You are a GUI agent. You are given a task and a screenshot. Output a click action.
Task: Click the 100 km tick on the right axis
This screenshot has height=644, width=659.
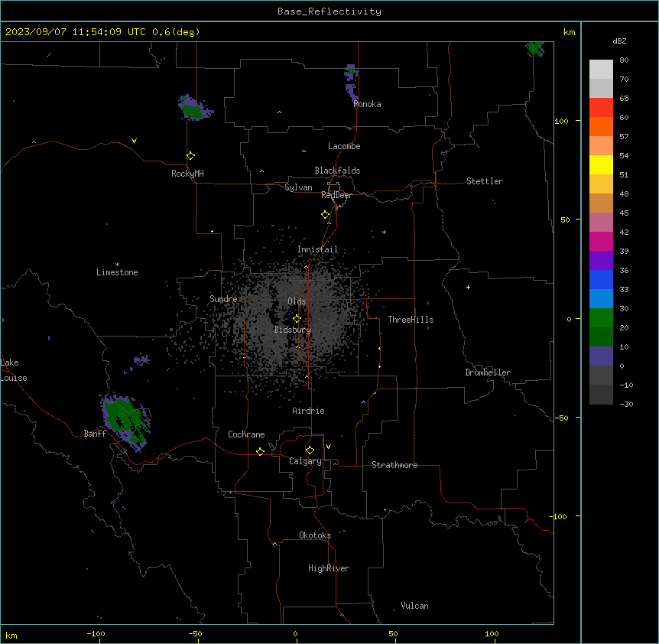[561, 121]
